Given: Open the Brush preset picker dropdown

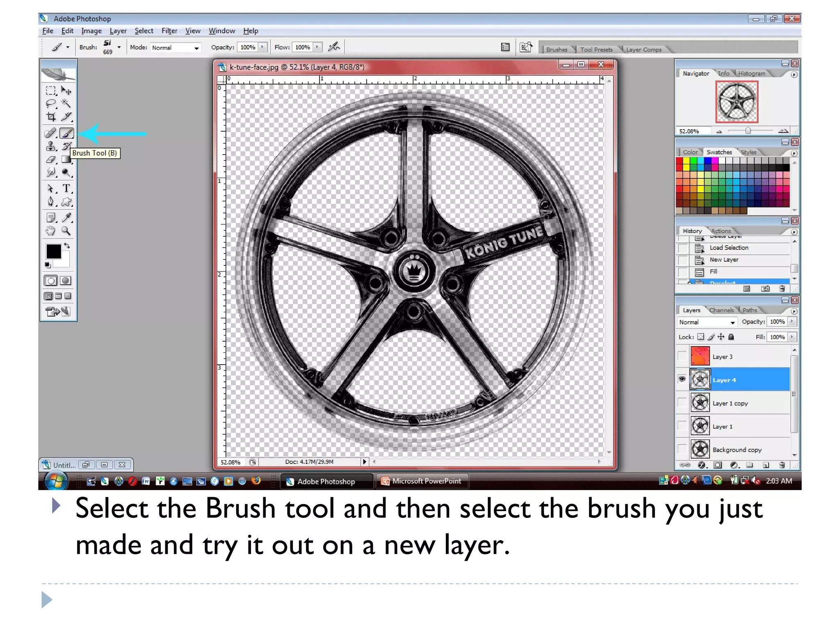Looking at the screenshot, I should pos(119,47).
